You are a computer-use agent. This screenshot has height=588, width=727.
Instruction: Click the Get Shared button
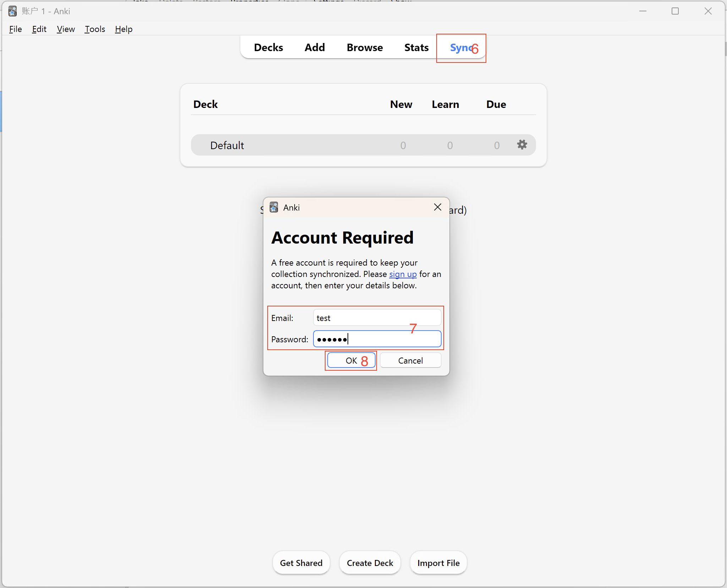tap(301, 563)
